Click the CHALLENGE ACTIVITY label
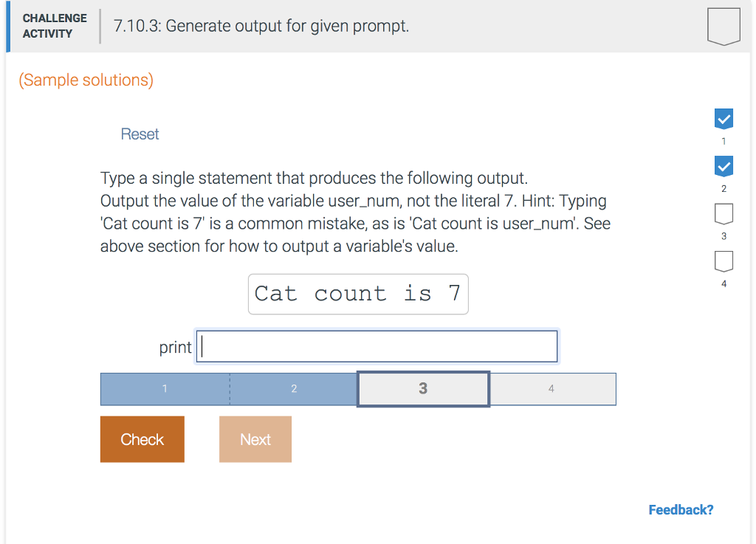Viewport: 756px width, 544px height. 55,26
